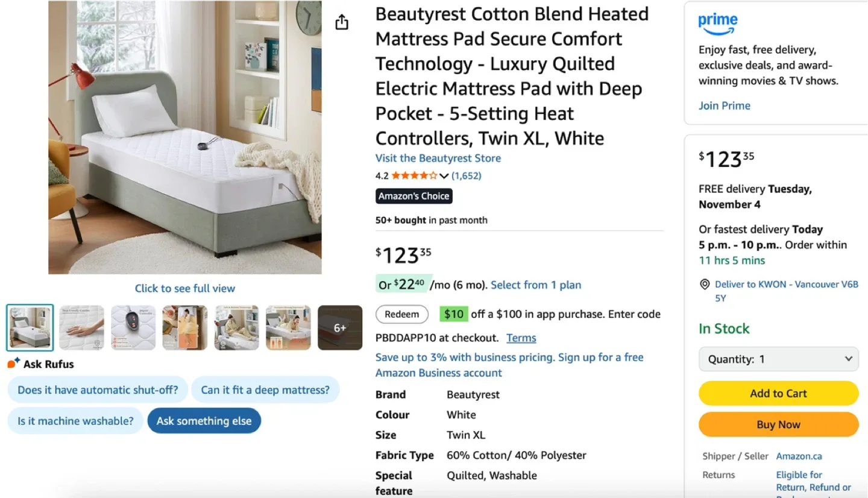Expand the ratings breakdown chevron
The height and width of the screenshot is (498, 868).
[444, 176]
